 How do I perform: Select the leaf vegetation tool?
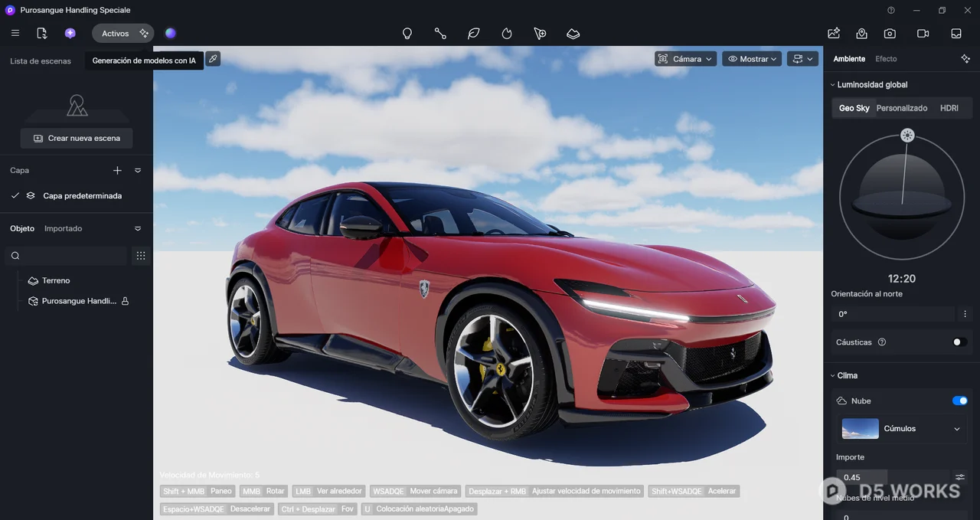tap(474, 34)
